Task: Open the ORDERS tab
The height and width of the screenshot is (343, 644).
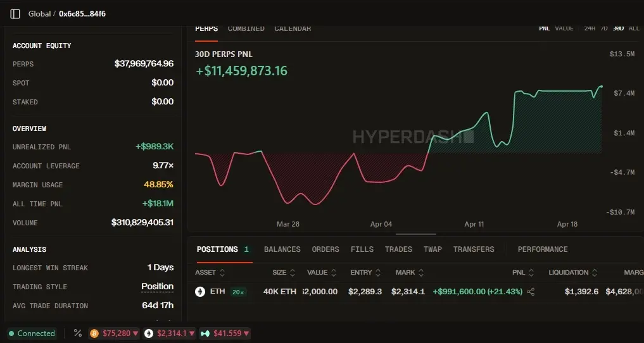Action: [x=325, y=249]
